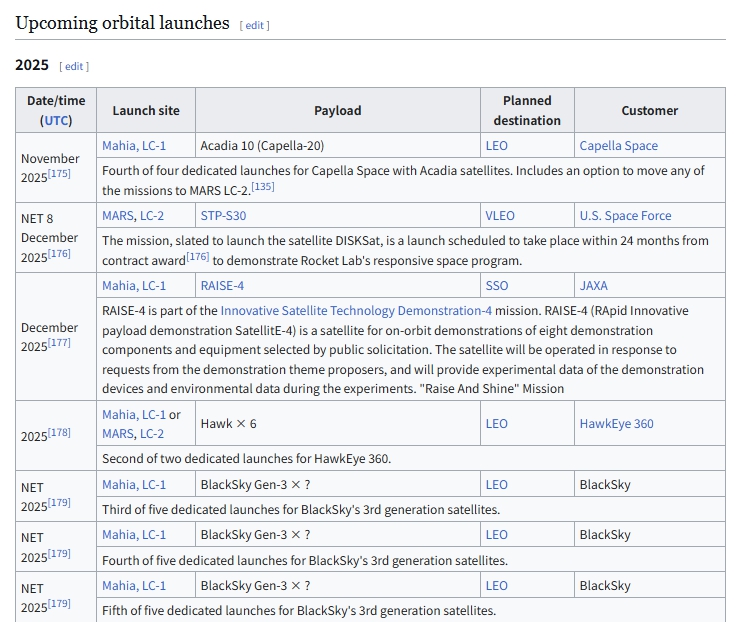Open MARS, LC-2 link in Hawk × 6 row

pyautogui.click(x=133, y=433)
